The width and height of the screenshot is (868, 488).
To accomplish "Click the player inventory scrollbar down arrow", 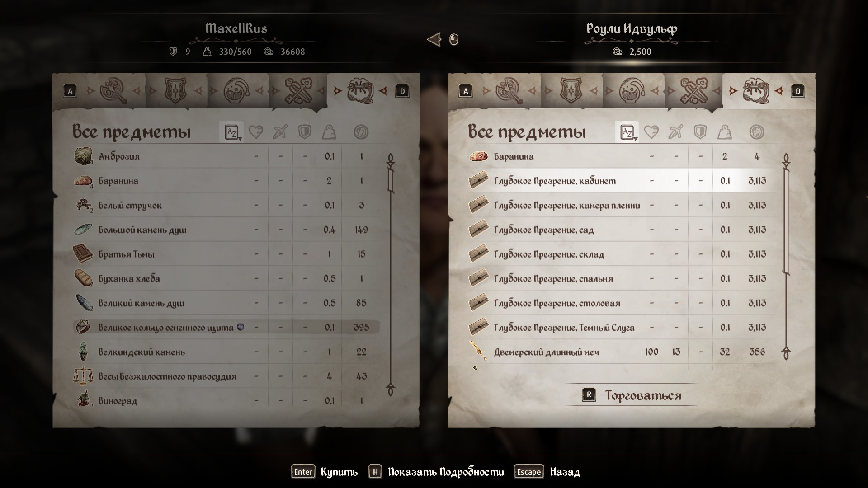I will coord(391,389).
